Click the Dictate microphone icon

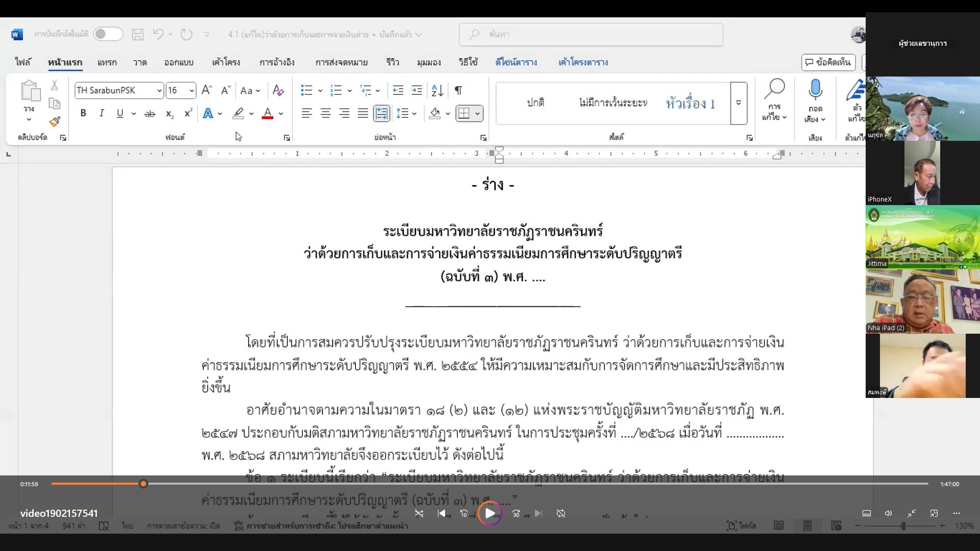coord(815,90)
